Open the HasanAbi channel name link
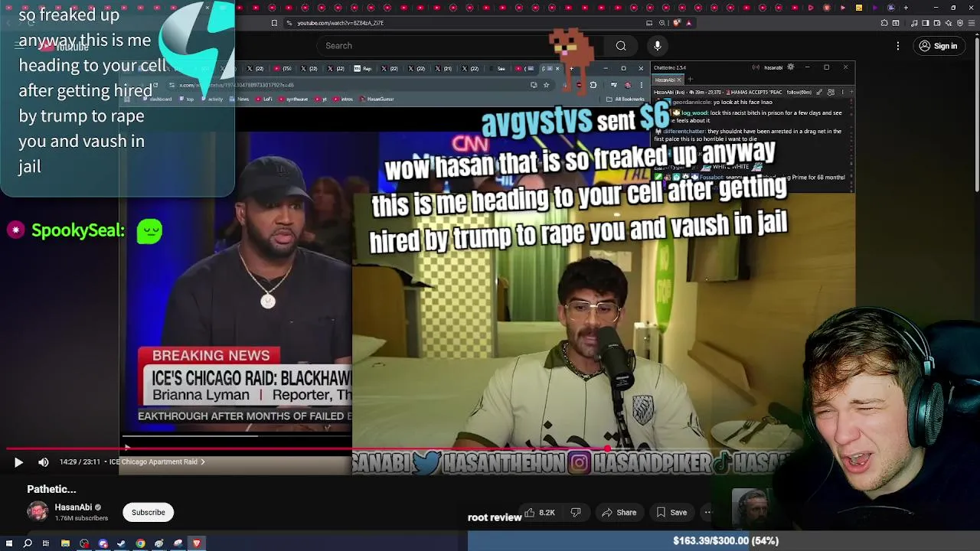Screen dimensions: 980x551 coord(73,507)
